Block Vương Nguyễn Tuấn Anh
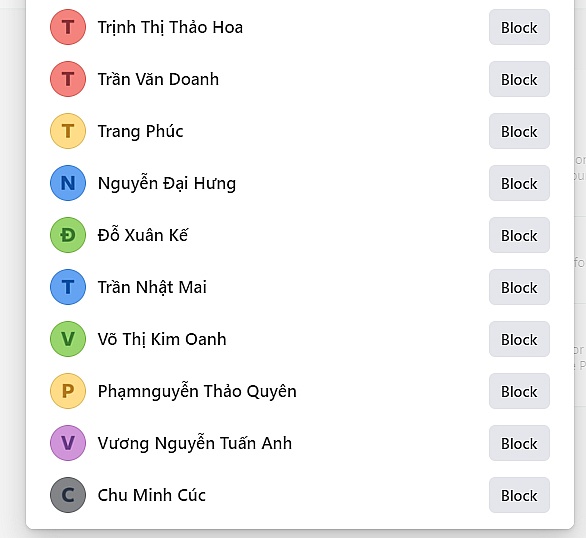The image size is (586, 538). tap(519, 443)
